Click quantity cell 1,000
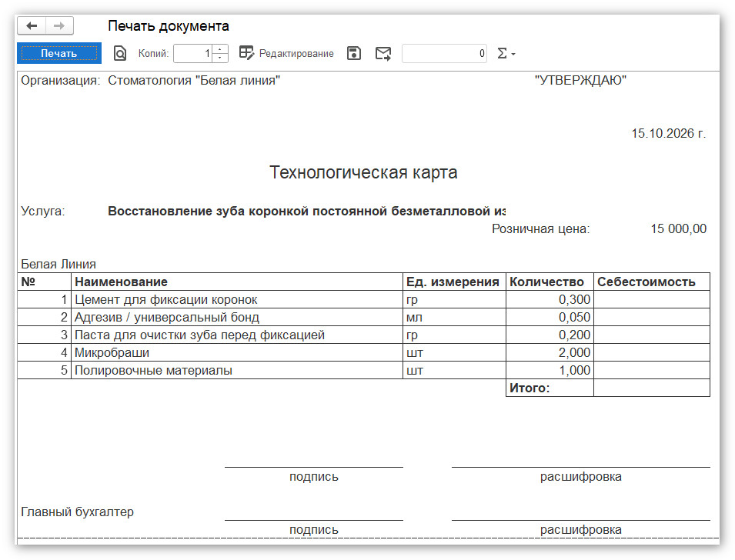Viewport: 735px width, 560px height. [550, 370]
